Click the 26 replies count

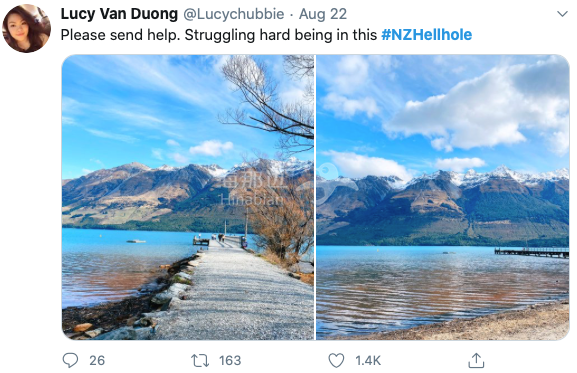coord(97,360)
